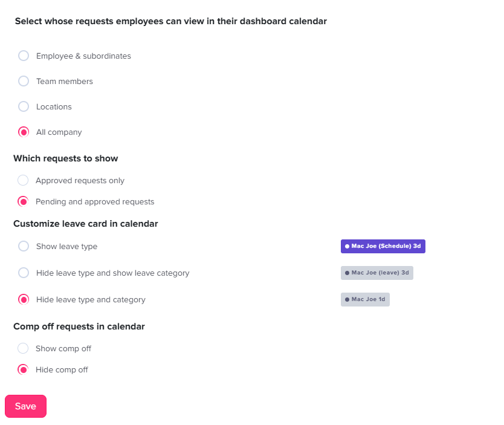Click the Approved requests only label
This screenshot has width=504, height=425.
tap(80, 180)
